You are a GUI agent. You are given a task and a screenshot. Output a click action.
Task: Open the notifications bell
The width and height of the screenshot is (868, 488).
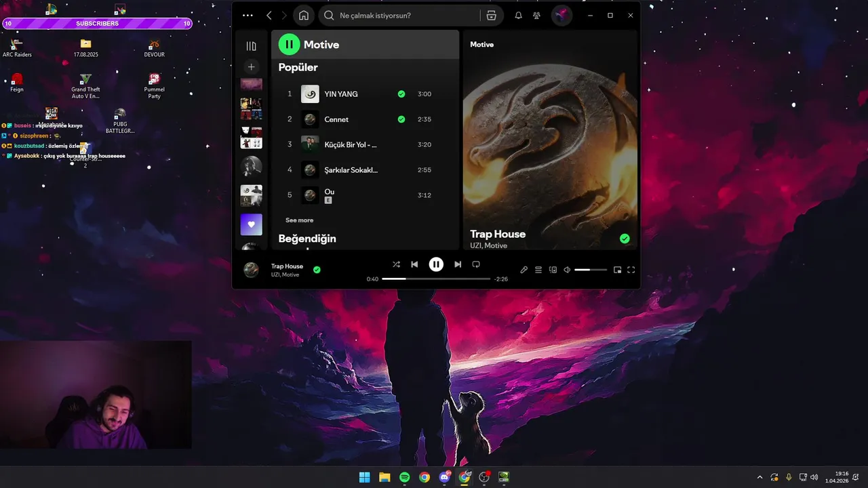coord(519,16)
